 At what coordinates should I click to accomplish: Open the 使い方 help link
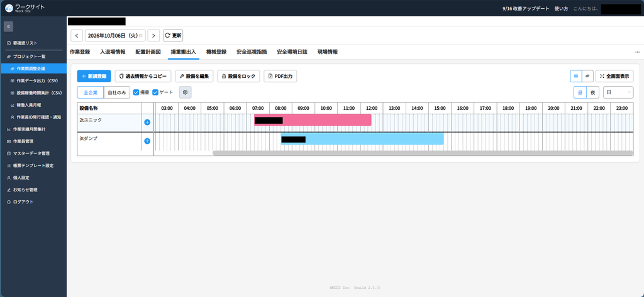[561, 8]
